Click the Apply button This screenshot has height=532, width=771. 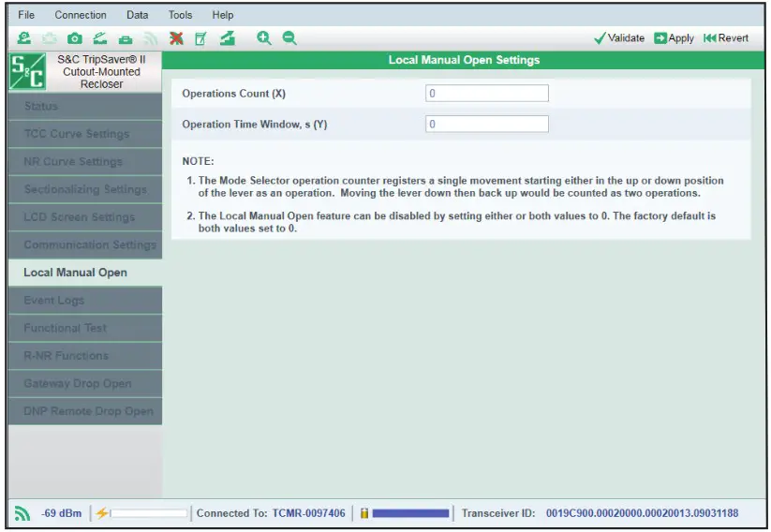click(x=674, y=38)
